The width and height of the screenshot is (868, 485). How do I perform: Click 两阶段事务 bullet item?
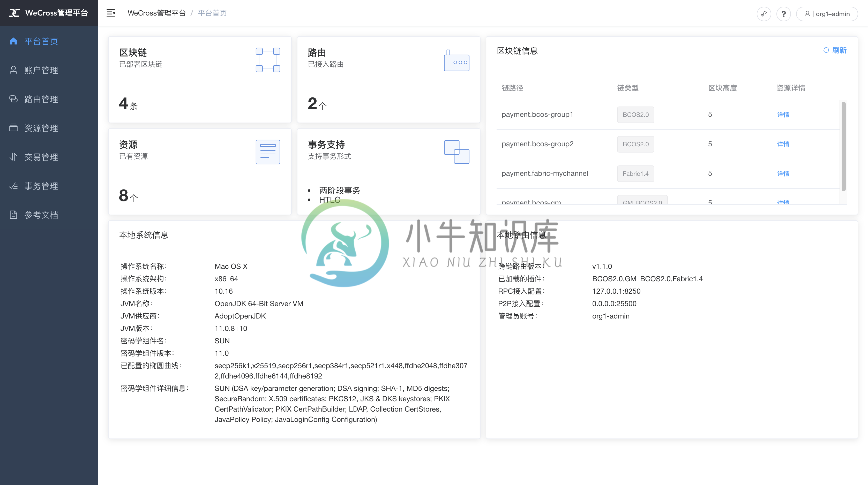[x=340, y=190]
